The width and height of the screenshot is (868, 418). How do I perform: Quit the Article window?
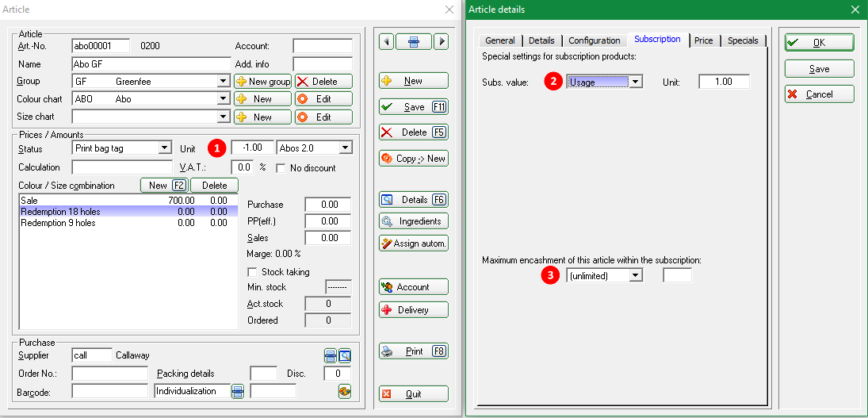pyautogui.click(x=414, y=394)
